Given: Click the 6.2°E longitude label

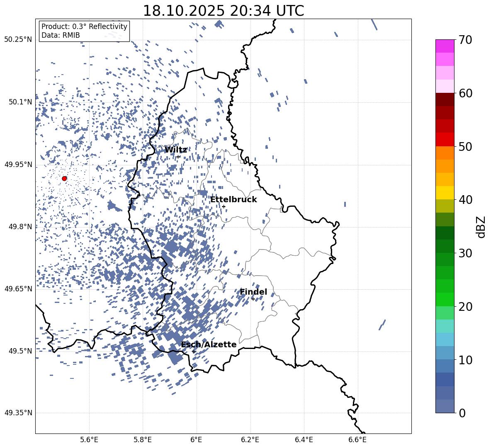Looking at the screenshot, I should click(250, 440).
